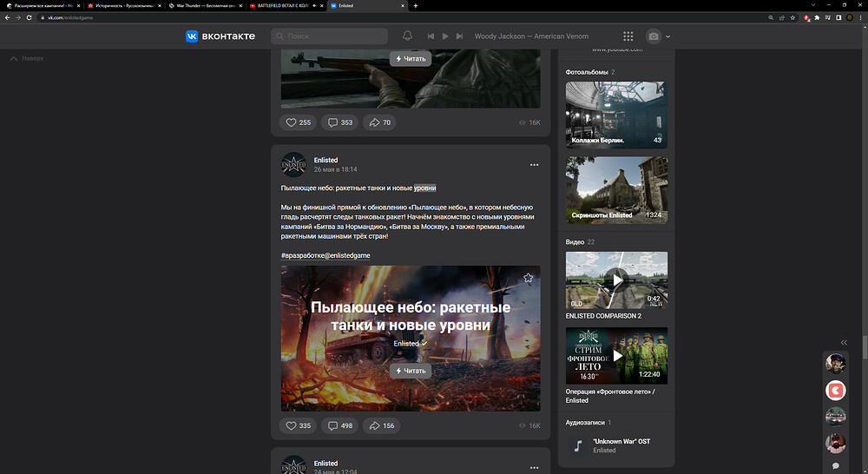The width and height of the screenshot is (868, 474).
Task: Expand the profile dropdown arrow
Action: 667,36
